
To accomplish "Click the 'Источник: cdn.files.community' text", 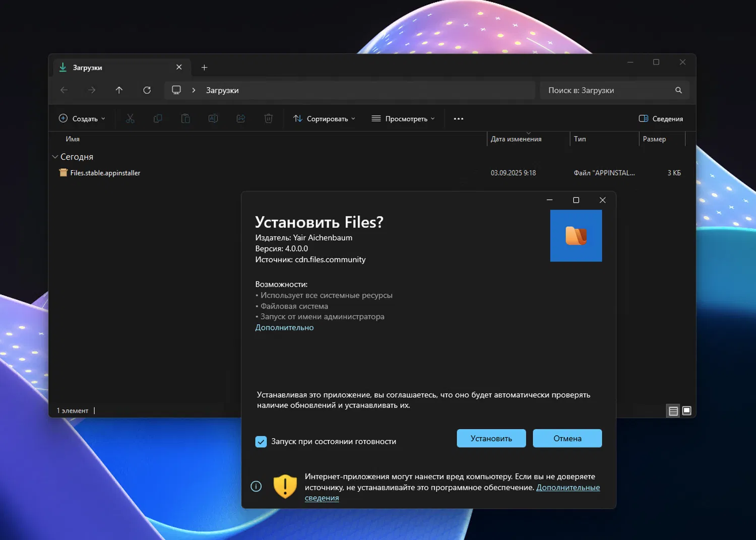I will [x=310, y=259].
